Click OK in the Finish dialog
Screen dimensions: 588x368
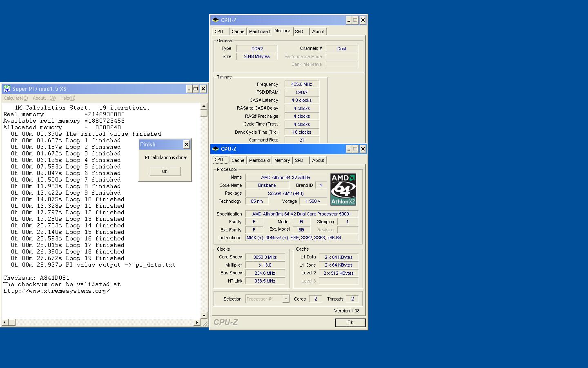tap(165, 171)
